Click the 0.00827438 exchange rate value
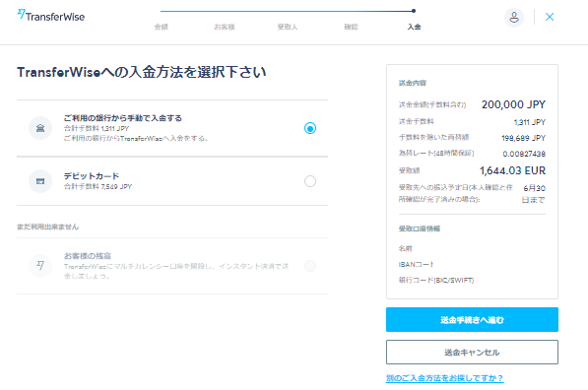Image resolution: width=588 pixels, height=390 pixels. pos(524,154)
